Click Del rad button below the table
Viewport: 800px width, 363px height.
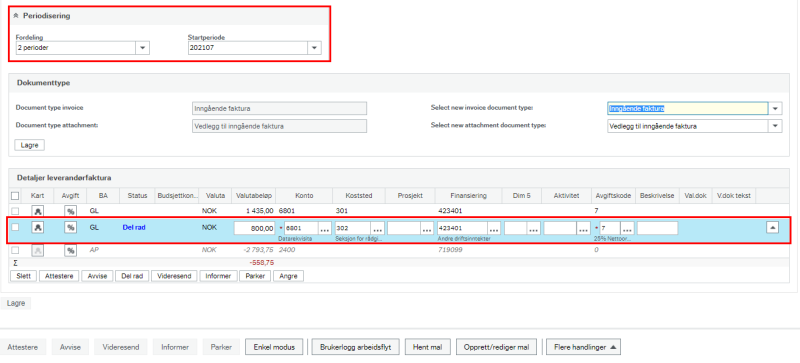pos(132,276)
